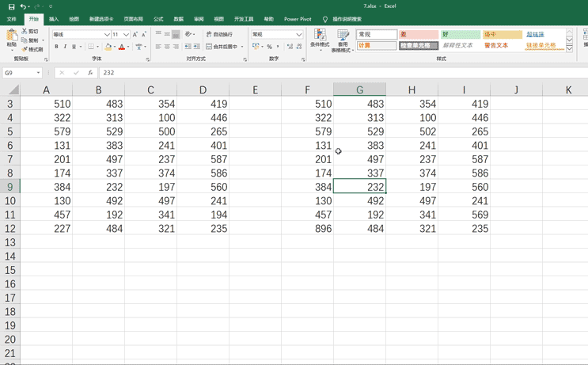Switch to the Power Pivot tab

(x=298, y=19)
